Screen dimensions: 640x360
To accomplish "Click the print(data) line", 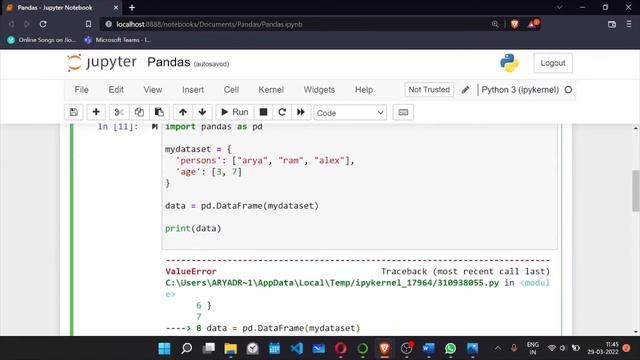I will (x=193, y=228).
